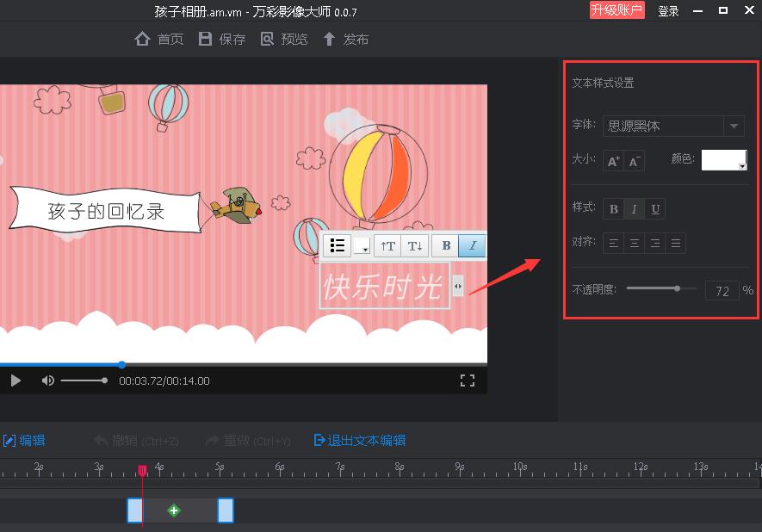Click 首页 in the top menu

[158, 39]
